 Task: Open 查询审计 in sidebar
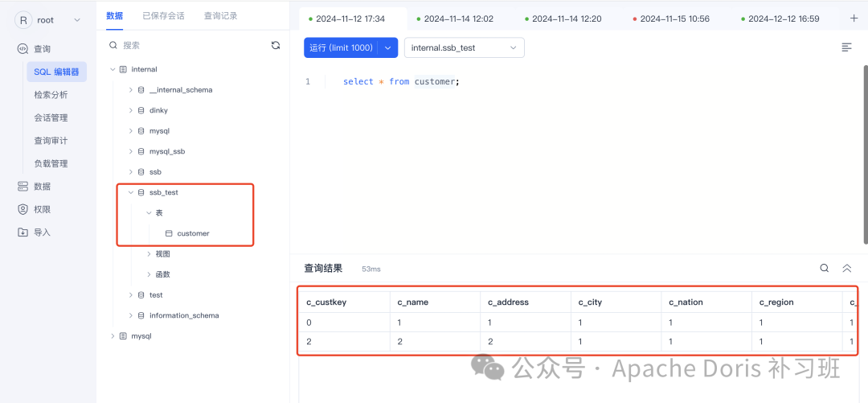[51, 141]
